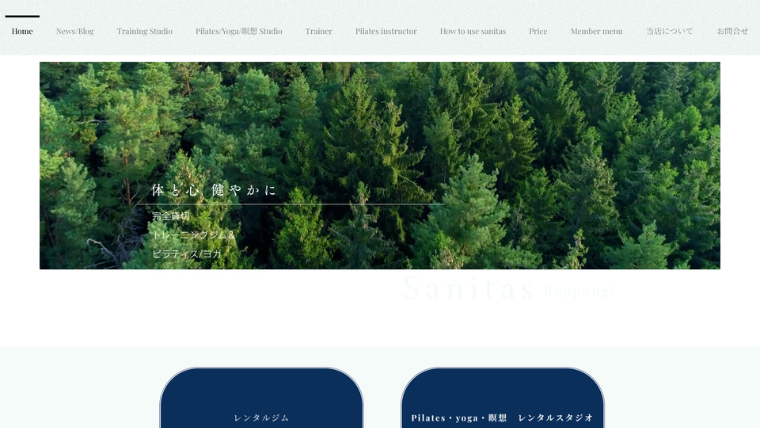Click the 完全貸切 text line

(x=170, y=216)
